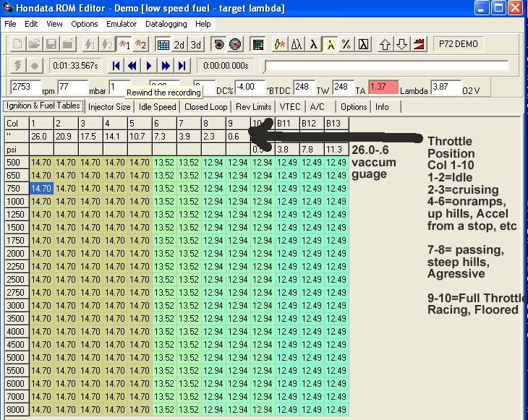This screenshot has width=528, height=420.
Task: Switch to the 3d graph view
Action: 195,44
